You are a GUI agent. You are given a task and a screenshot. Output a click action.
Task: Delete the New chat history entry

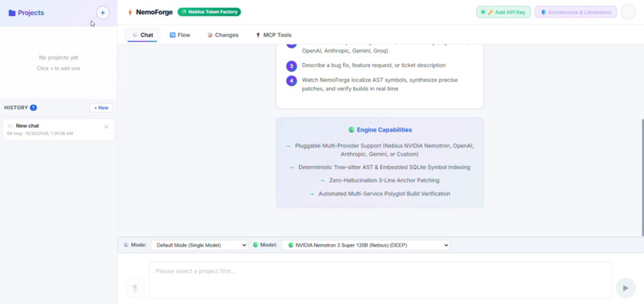coord(106,127)
